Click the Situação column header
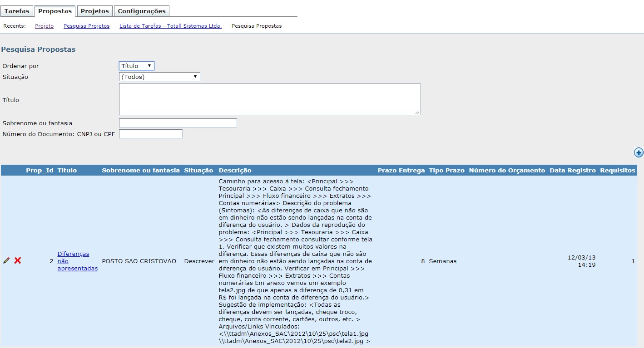The width and height of the screenshot is (644, 348). tap(198, 170)
